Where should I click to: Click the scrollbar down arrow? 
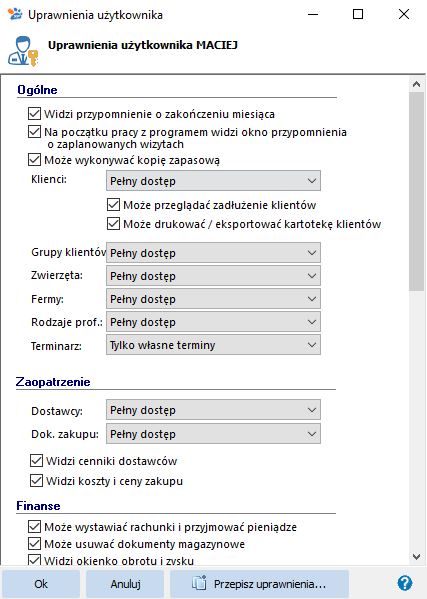(417, 557)
